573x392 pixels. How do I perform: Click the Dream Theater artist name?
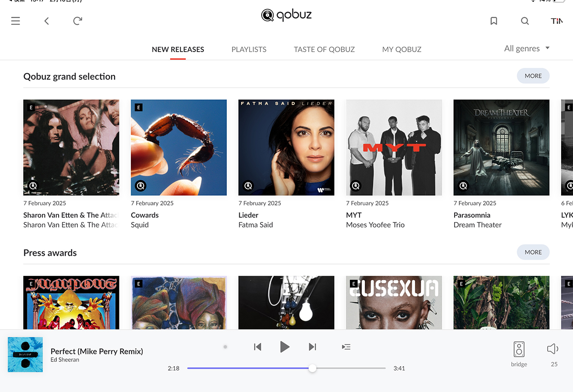pos(477,225)
